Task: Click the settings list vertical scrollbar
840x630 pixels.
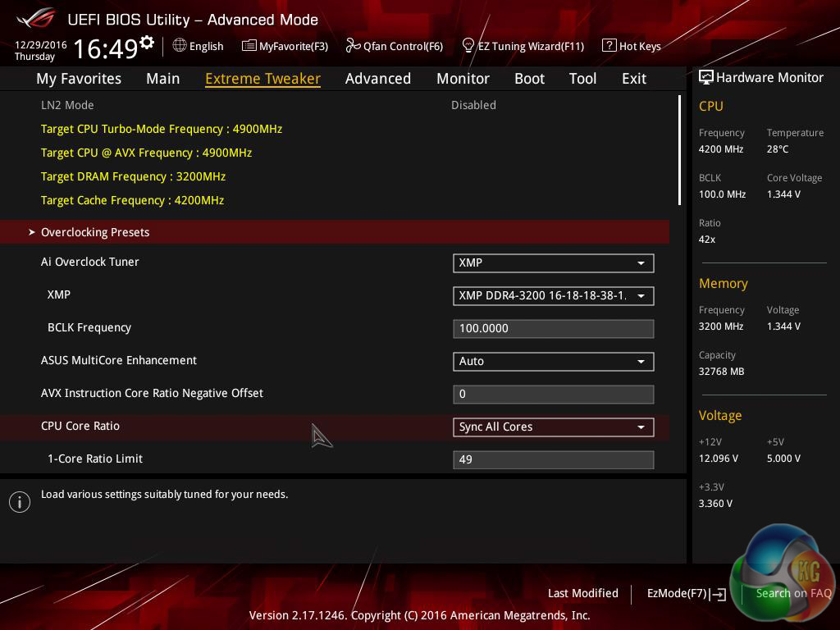Action: [x=679, y=150]
